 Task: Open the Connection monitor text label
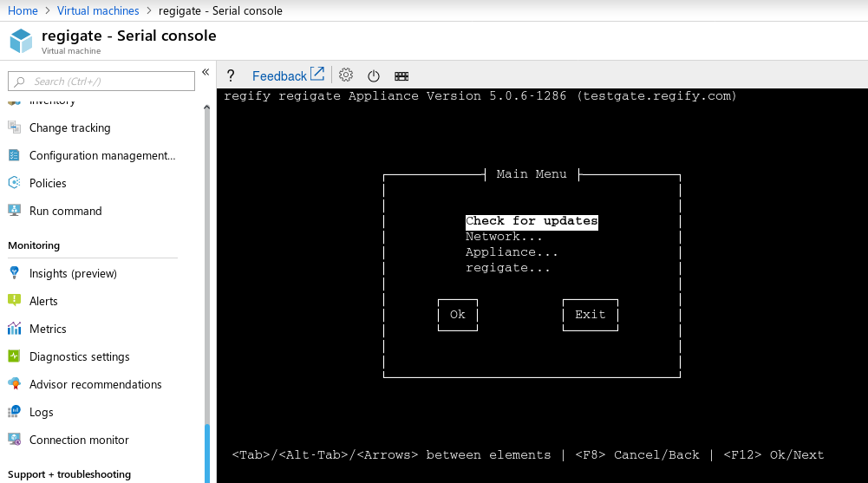79,440
